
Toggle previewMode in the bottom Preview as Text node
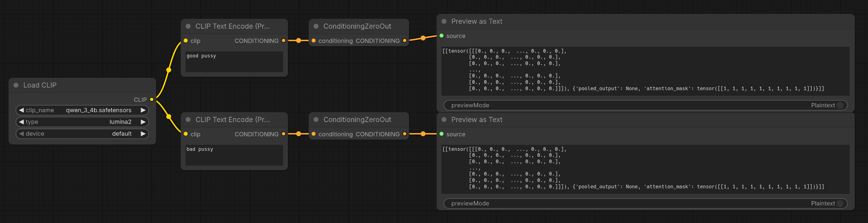point(840,203)
